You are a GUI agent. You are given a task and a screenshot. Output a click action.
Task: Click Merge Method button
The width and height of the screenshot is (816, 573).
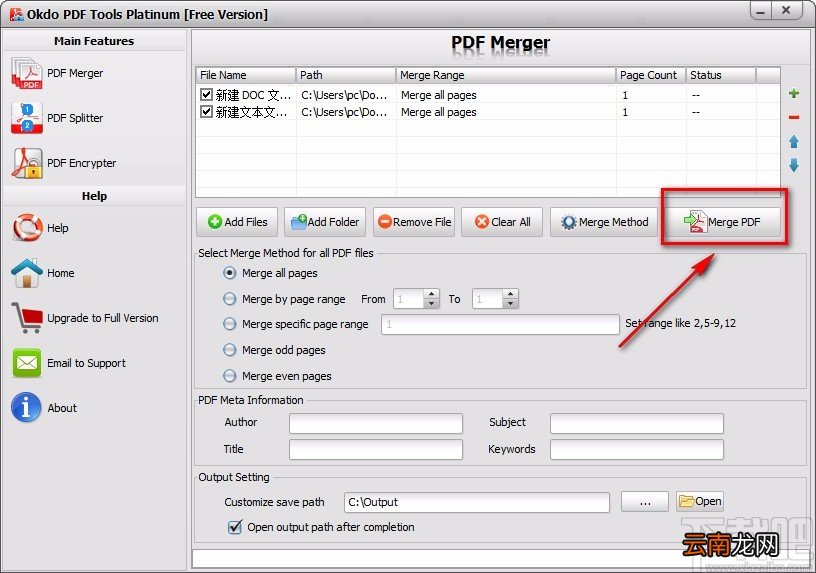(x=604, y=222)
